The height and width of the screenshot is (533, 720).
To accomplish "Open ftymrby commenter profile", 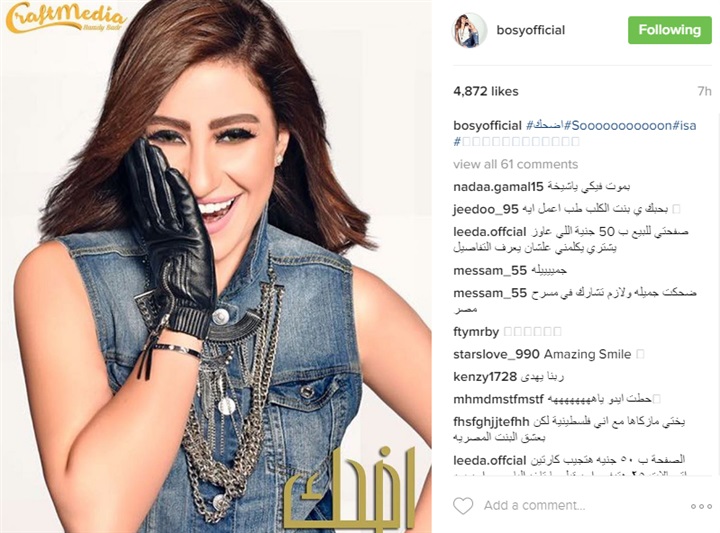I will click(476, 332).
